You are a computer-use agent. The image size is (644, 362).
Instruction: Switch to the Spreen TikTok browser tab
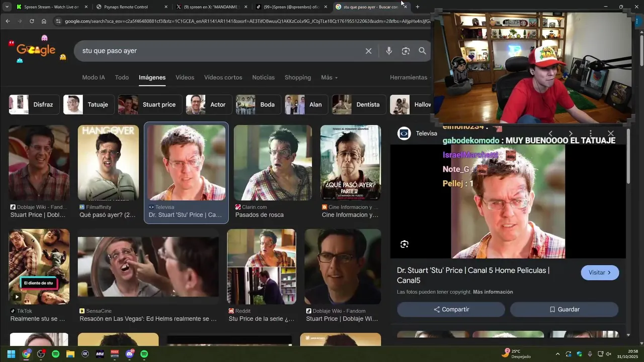tap(292, 7)
